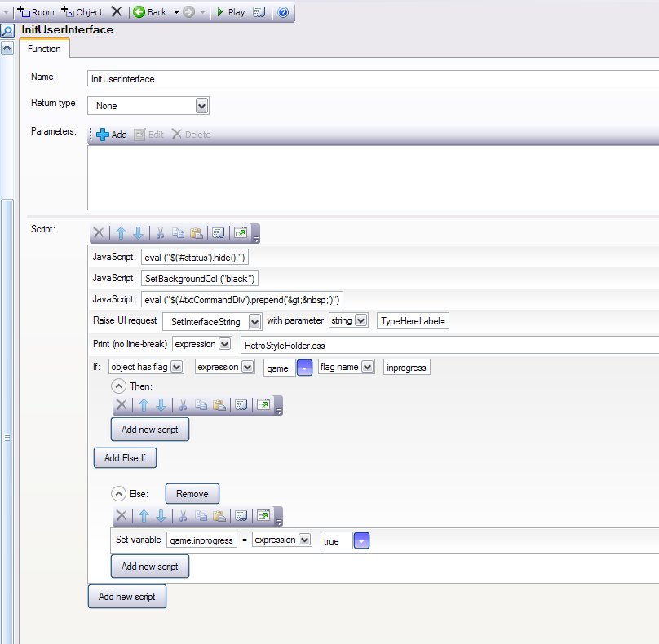Collapse the Then section

pos(119,386)
